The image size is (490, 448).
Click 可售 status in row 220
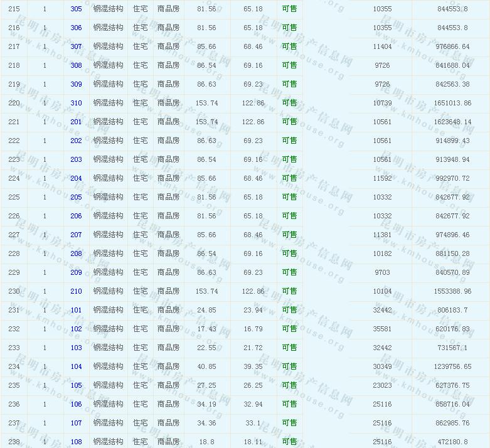pos(289,103)
